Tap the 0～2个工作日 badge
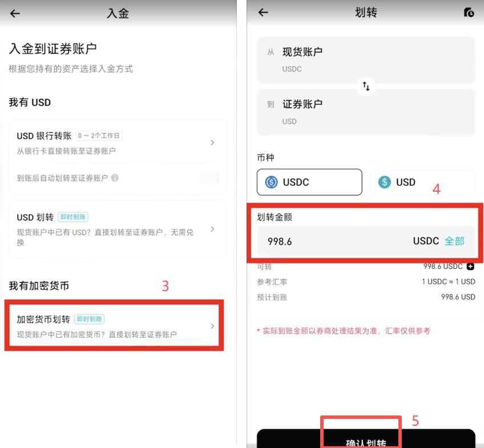This screenshot has height=448, width=484. click(x=99, y=136)
